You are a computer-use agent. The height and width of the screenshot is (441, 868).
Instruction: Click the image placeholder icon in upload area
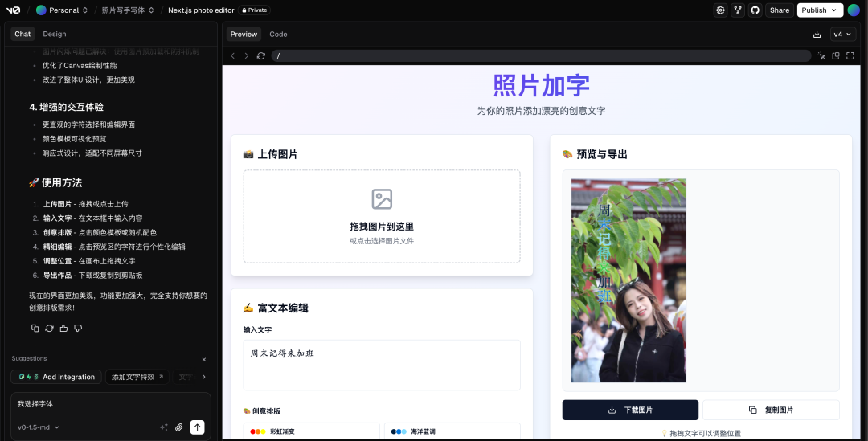[382, 199]
